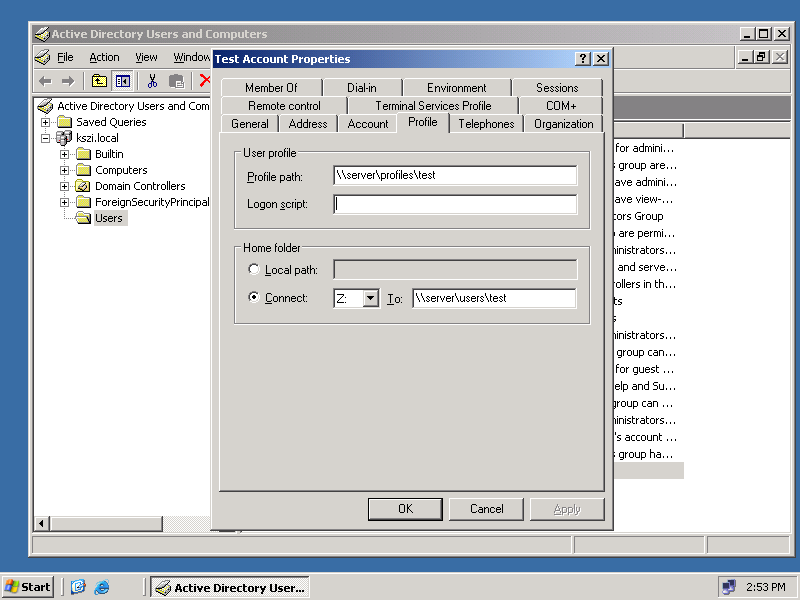Open the File menu
Image resolution: width=800 pixels, height=600 pixels.
click(x=65, y=57)
